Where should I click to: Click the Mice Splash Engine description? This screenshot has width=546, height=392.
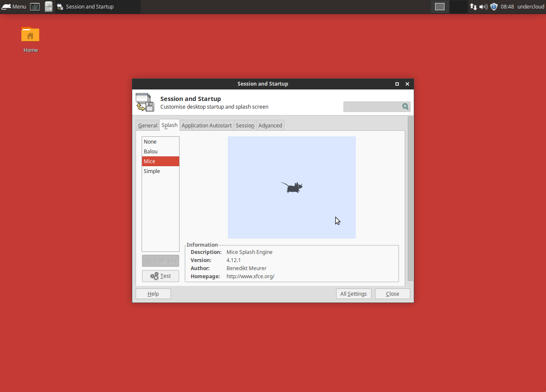[x=250, y=252]
